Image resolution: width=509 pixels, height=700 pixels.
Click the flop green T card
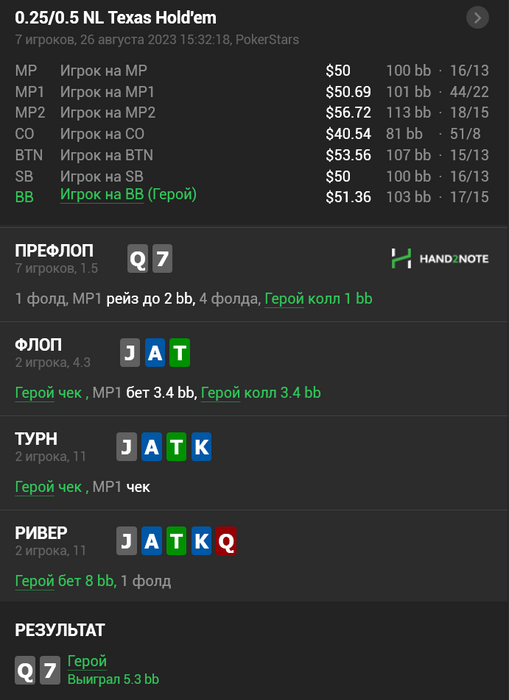coord(179,353)
